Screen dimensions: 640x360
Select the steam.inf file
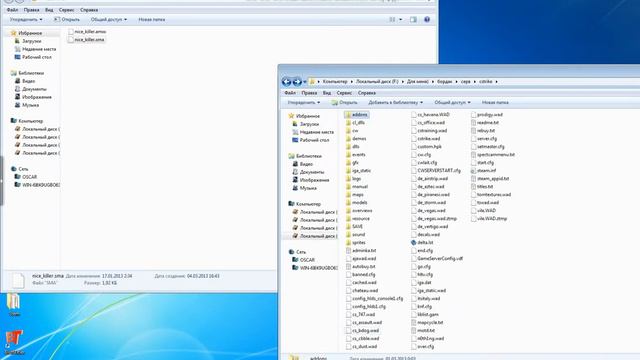[x=483, y=171]
